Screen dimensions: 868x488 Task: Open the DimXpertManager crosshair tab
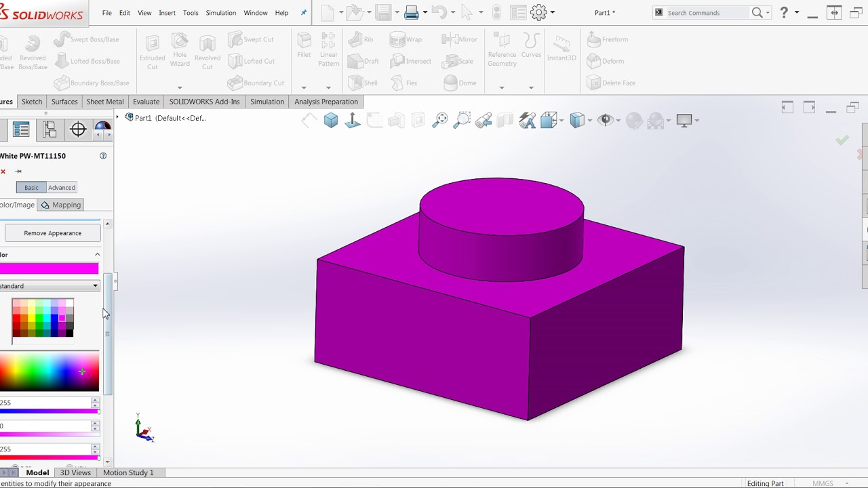pos(78,129)
